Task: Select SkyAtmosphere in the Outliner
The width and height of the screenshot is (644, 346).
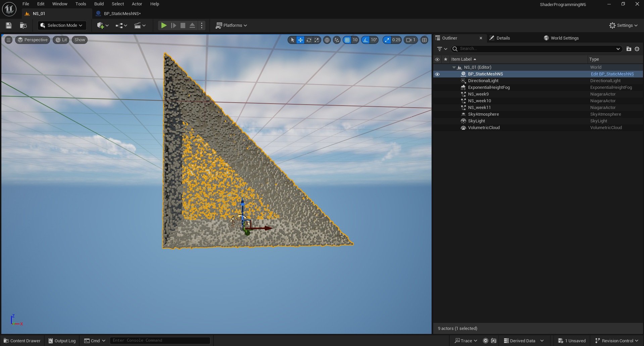Action: point(538,114)
